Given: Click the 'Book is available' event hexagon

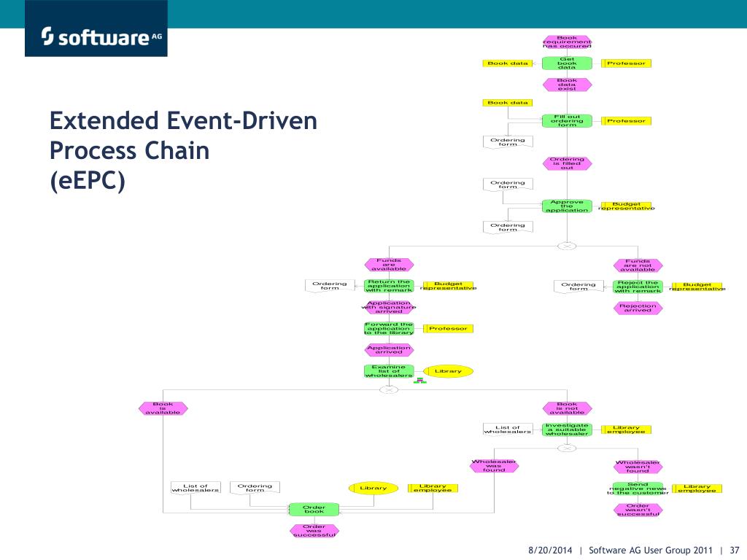Looking at the screenshot, I should click(x=163, y=408).
